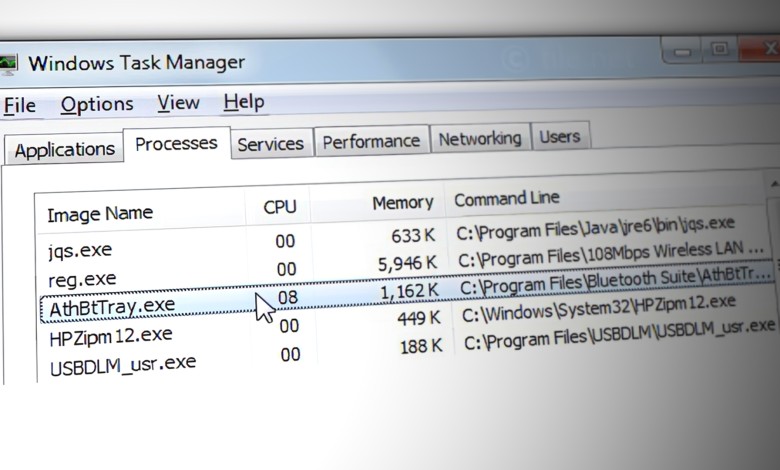The width and height of the screenshot is (780, 470).
Task: Open the Help menu
Action: click(x=244, y=102)
